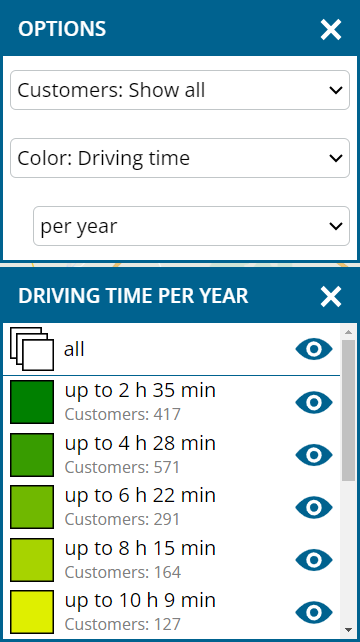Click the light green 6 h 22 min swatch

(x=32, y=507)
